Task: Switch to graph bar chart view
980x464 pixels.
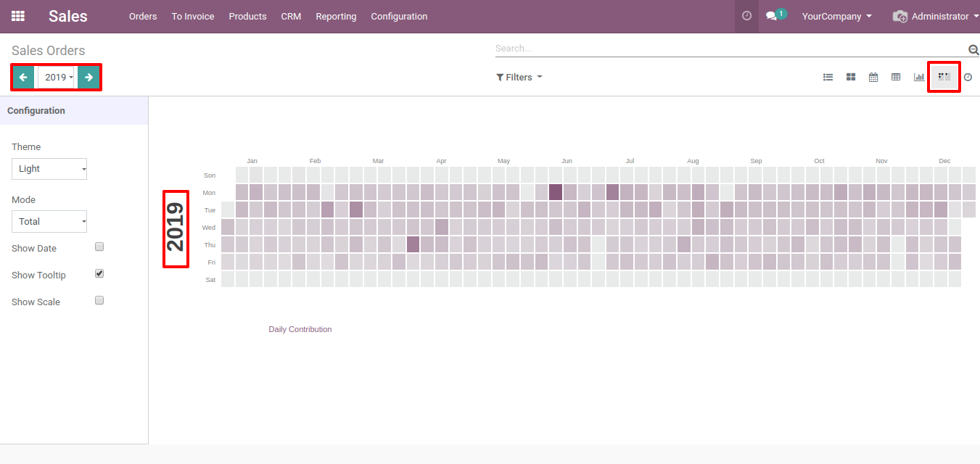Action: (x=919, y=77)
